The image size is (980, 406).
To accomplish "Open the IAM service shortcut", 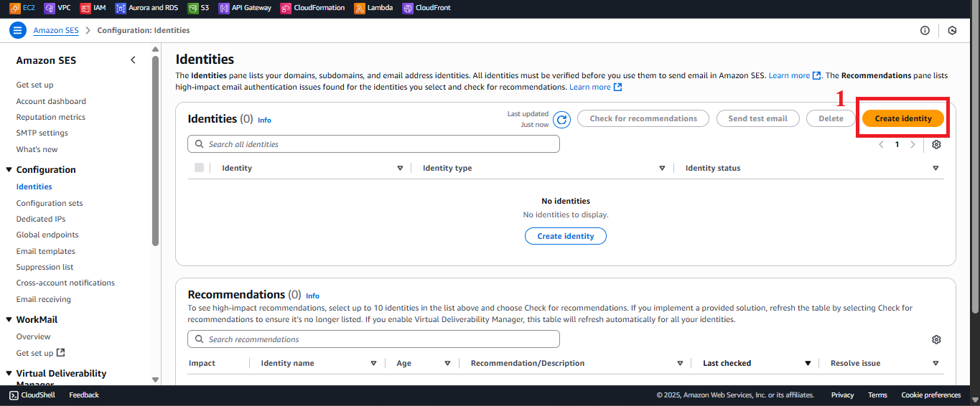I will pos(93,8).
